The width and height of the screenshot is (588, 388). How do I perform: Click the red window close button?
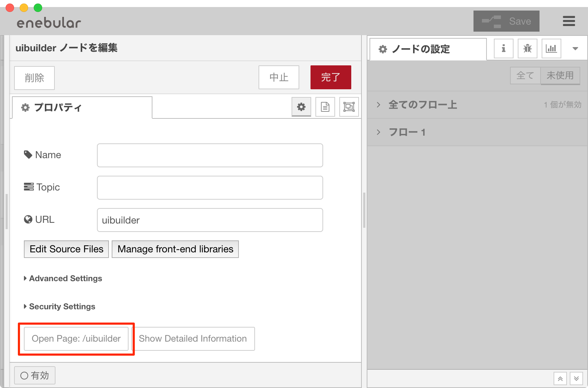click(10, 8)
